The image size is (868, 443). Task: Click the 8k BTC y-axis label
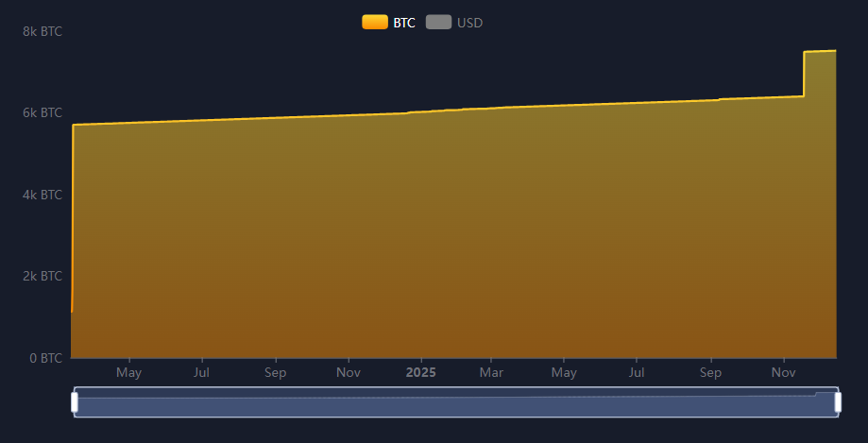tap(43, 31)
